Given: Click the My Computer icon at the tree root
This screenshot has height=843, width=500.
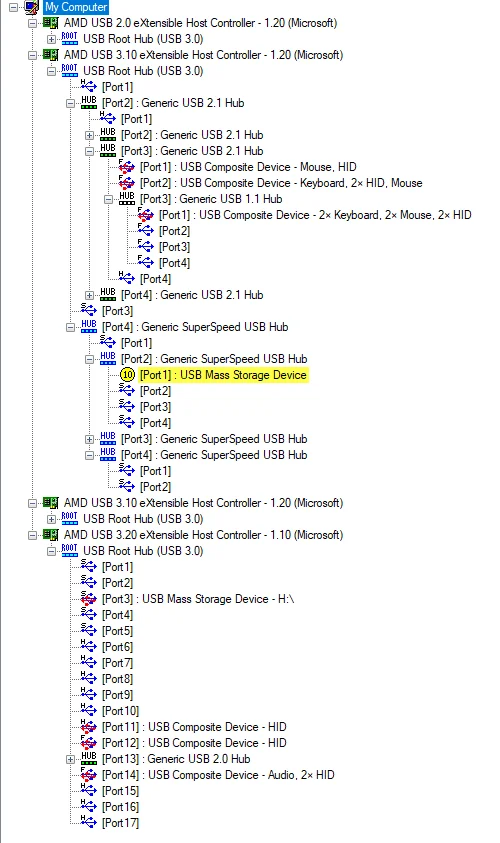Looking at the screenshot, I should coord(32,7).
